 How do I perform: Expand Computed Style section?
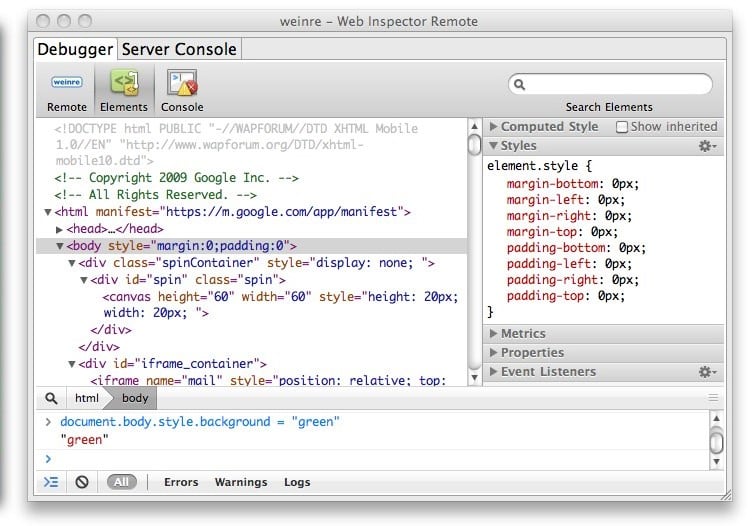coord(493,126)
